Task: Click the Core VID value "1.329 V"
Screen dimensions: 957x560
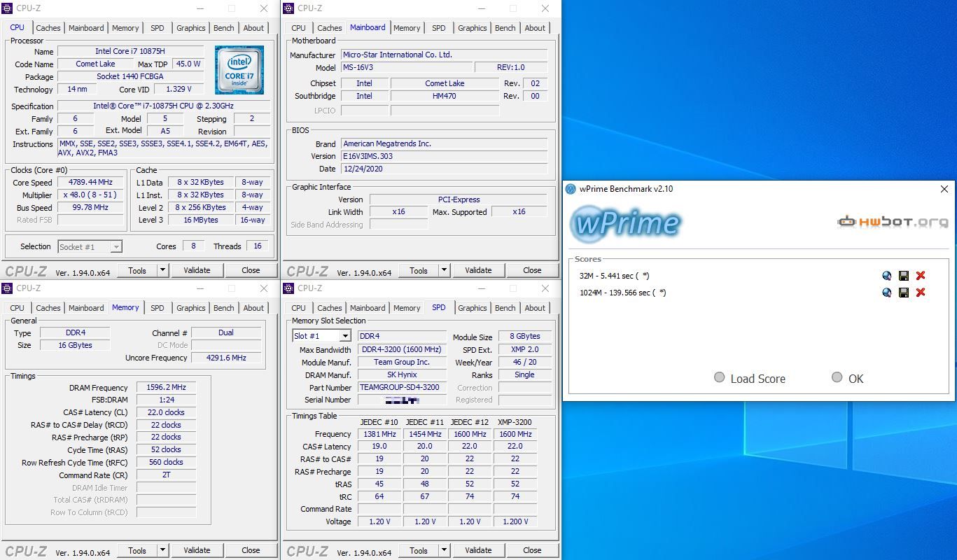Action: coord(179,89)
